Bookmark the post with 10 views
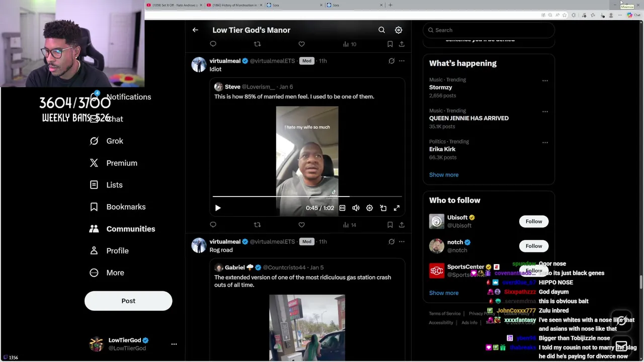The height and width of the screenshot is (362, 644). (x=390, y=44)
